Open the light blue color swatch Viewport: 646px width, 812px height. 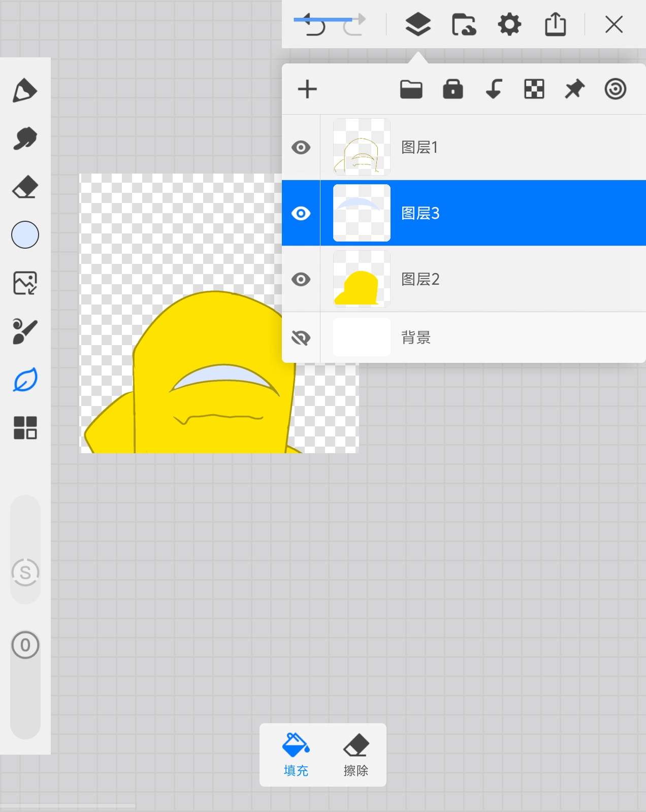click(x=25, y=235)
